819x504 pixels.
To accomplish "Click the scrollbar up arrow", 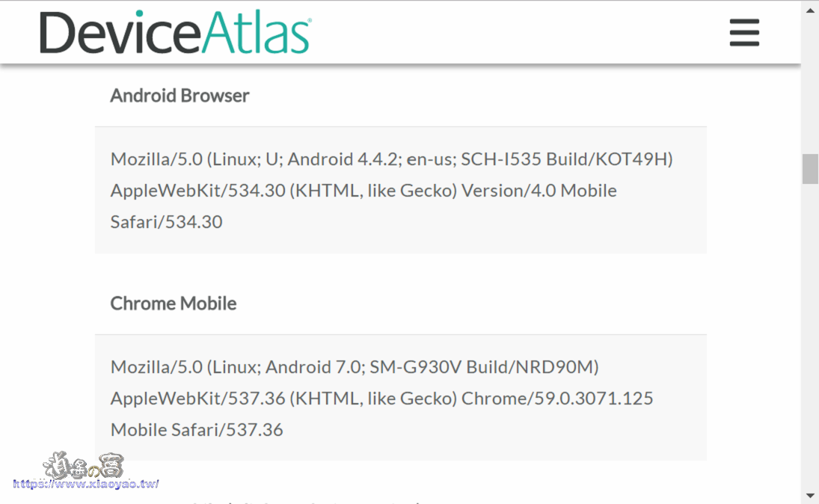I will (x=810, y=9).
